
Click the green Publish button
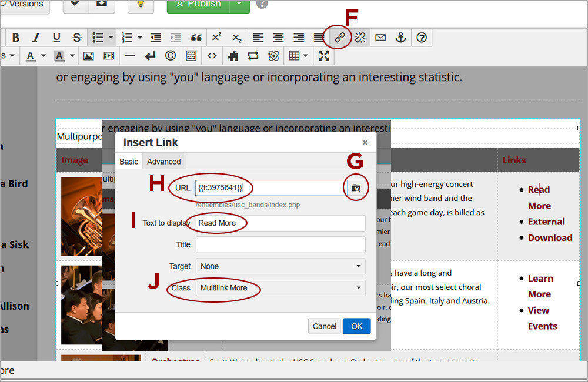(198, 5)
